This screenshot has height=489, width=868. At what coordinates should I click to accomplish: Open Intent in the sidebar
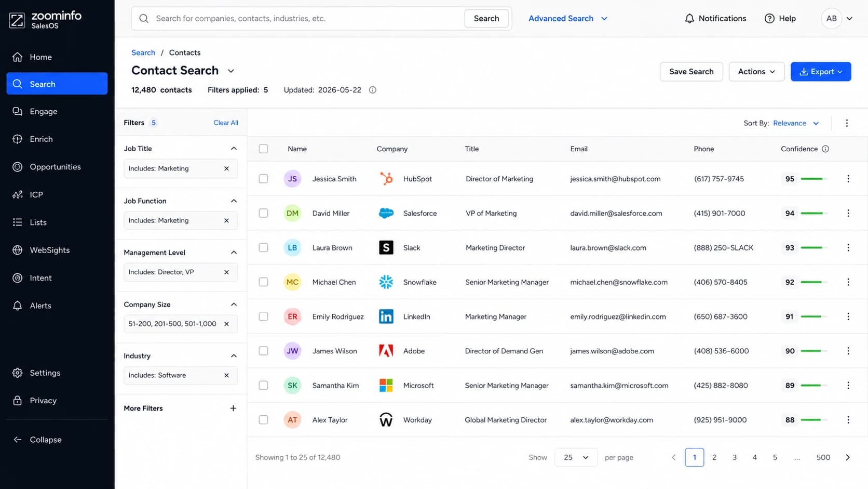point(57,278)
